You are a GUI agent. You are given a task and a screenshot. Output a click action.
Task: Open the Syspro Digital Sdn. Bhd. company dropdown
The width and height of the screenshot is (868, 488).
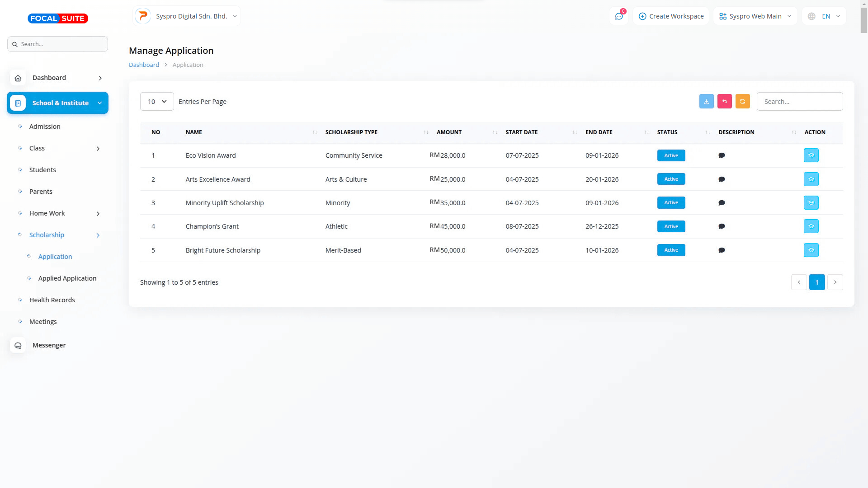[187, 16]
